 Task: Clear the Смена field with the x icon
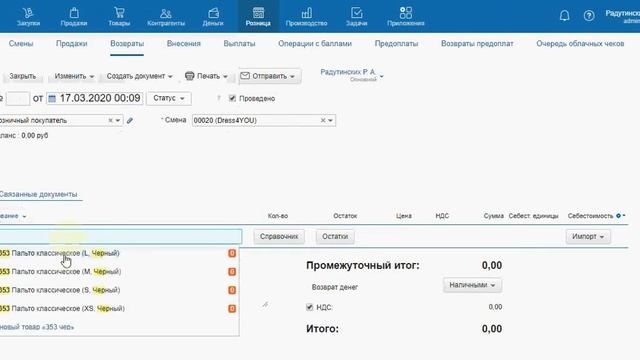coord(323,120)
